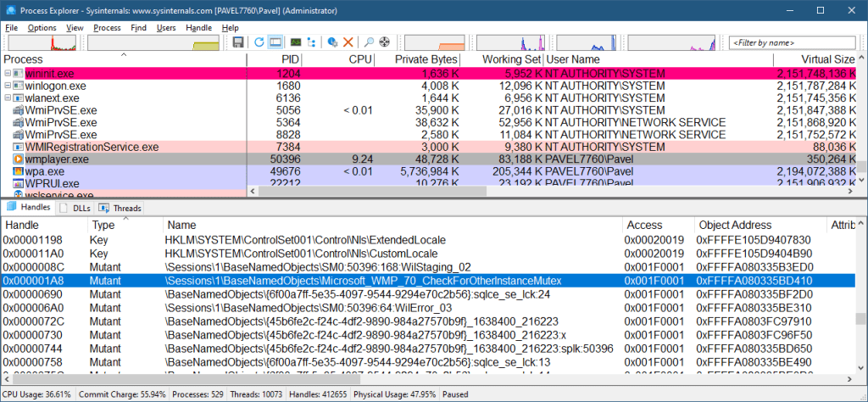Click the winlogon.exe process icon
This screenshot has width=868, height=402.
coord(18,87)
